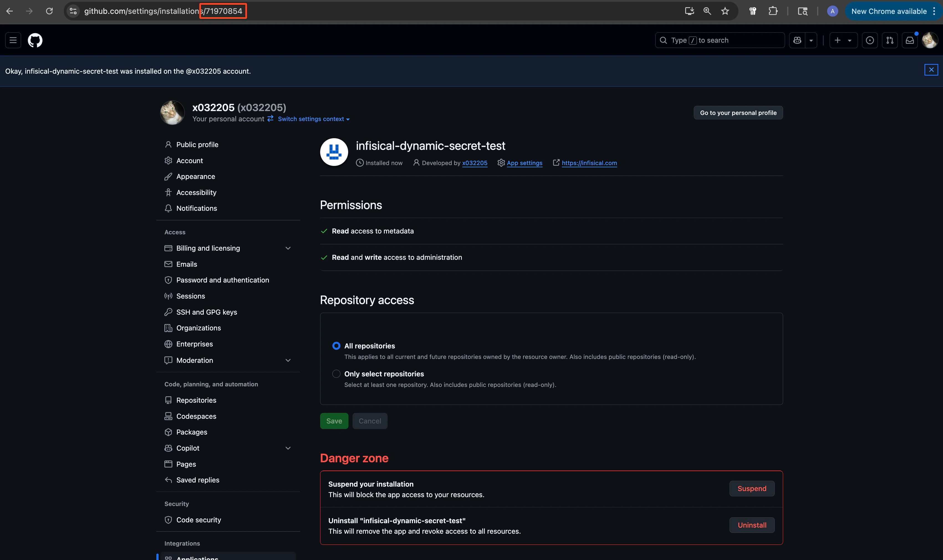943x560 pixels.
Task: Click the browser back arrow
Action: coord(10,11)
